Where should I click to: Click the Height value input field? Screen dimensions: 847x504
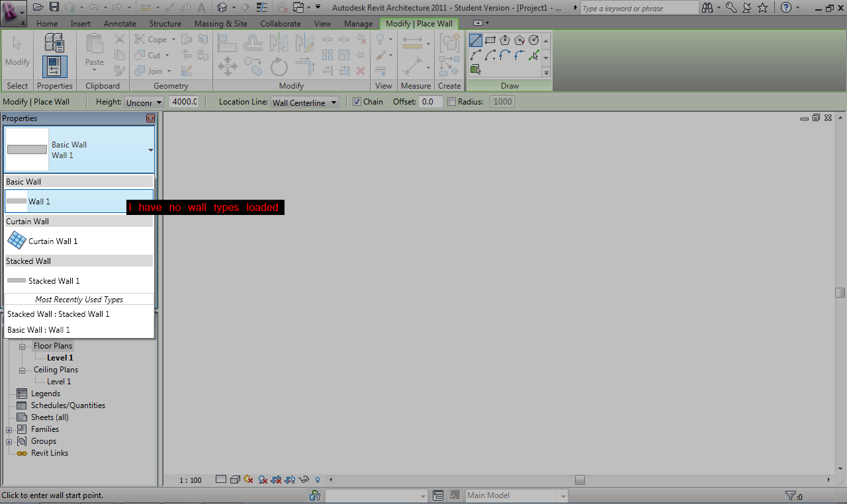pyautogui.click(x=184, y=102)
